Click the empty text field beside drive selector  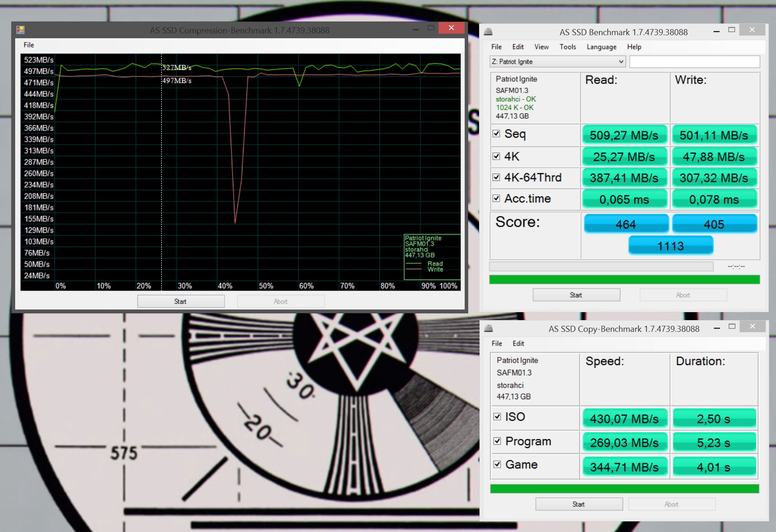[x=695, y=62]
